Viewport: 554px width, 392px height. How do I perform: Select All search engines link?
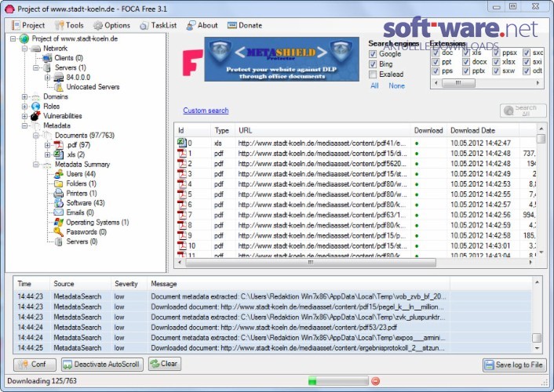(374, 85)
